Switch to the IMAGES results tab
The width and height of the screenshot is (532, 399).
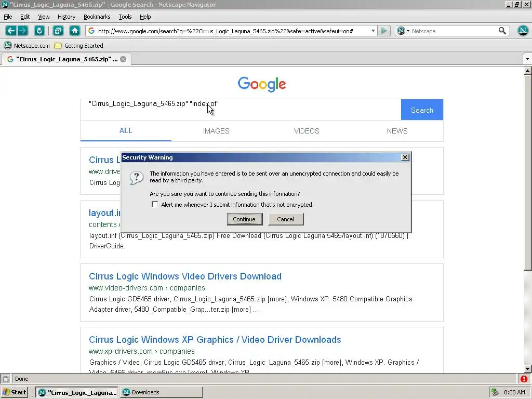pyautogui.click(x=216, y=131)
